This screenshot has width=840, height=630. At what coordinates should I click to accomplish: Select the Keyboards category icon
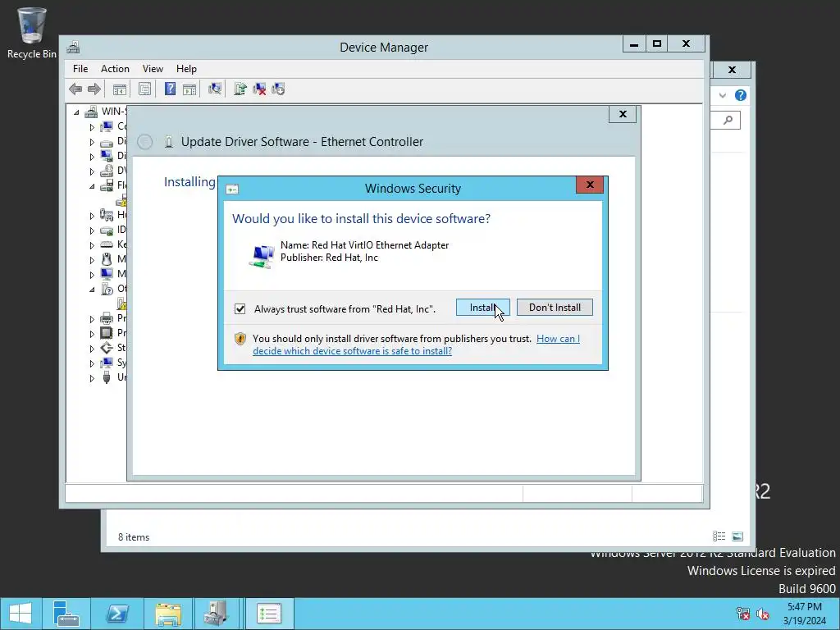pos(107,244)
